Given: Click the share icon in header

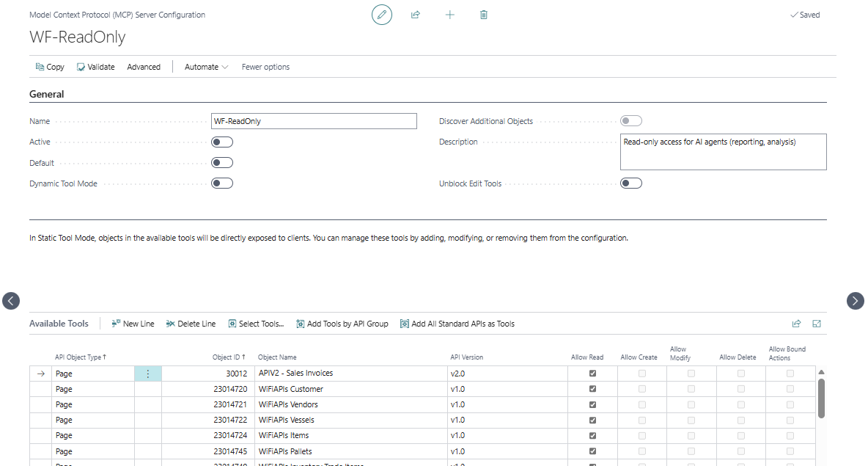Looking at the screenshot, I should coord(415,15).
